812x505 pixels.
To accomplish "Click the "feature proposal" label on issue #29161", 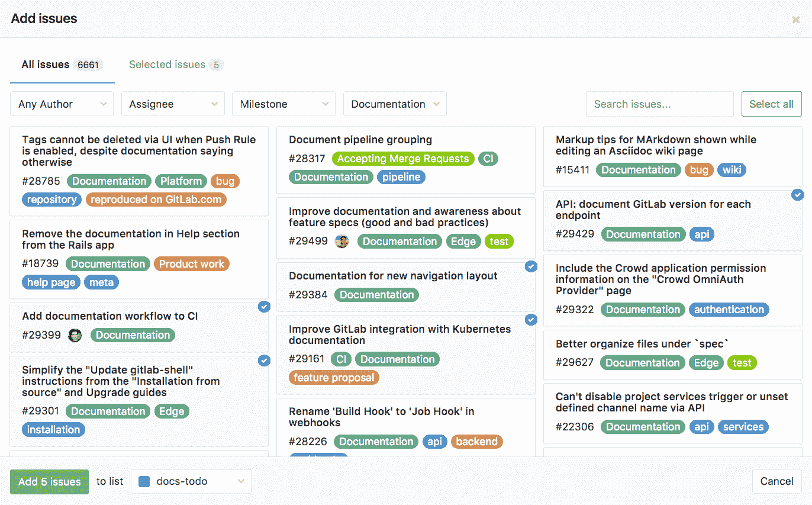I will pos(334,377).
